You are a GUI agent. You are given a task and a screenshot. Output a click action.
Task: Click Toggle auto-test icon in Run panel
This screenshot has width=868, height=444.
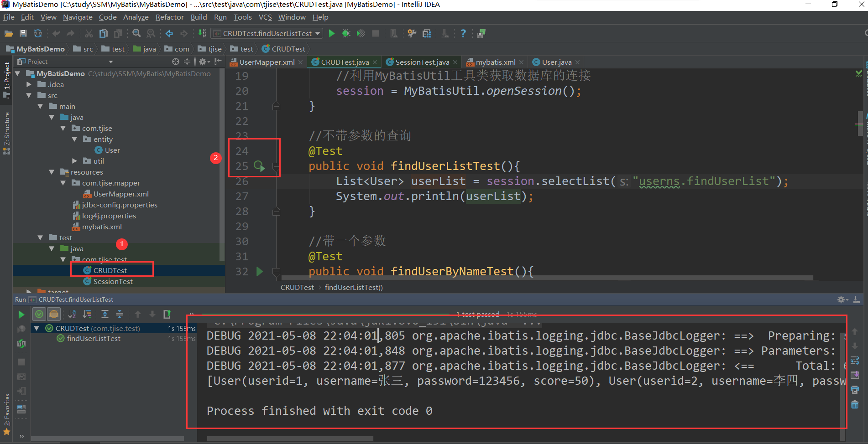[x=21, y=343]
